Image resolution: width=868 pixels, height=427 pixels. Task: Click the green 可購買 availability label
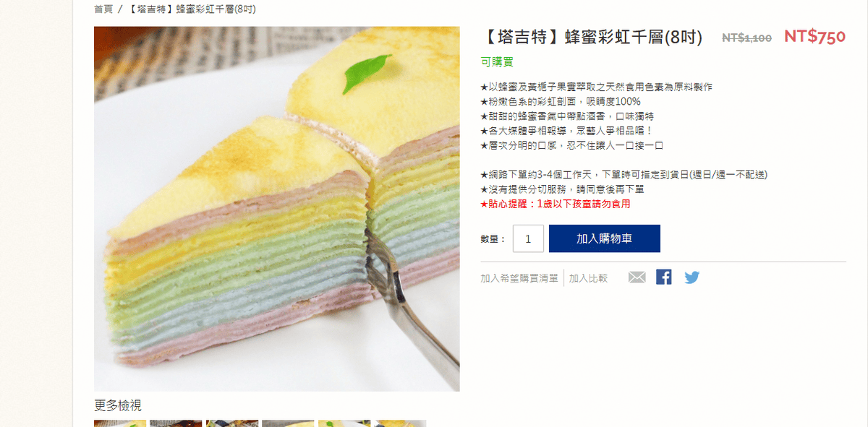[x=497, y=63]
